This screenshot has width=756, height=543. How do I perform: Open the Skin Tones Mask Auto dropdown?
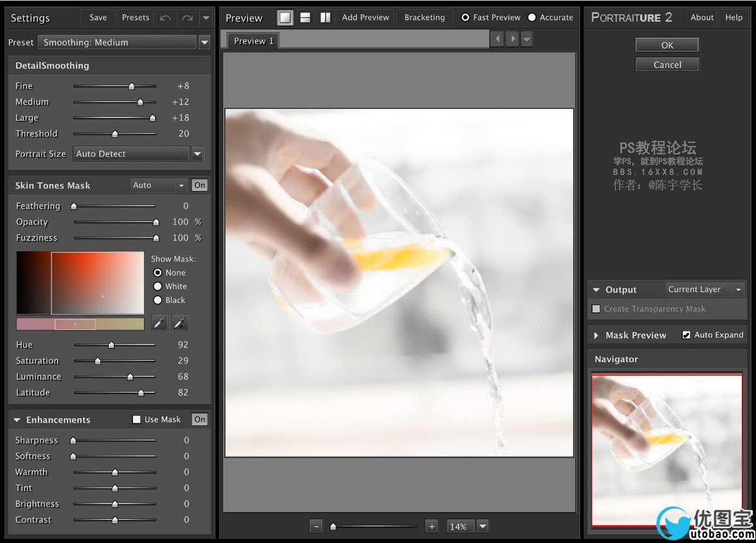(x=159, y=185)
